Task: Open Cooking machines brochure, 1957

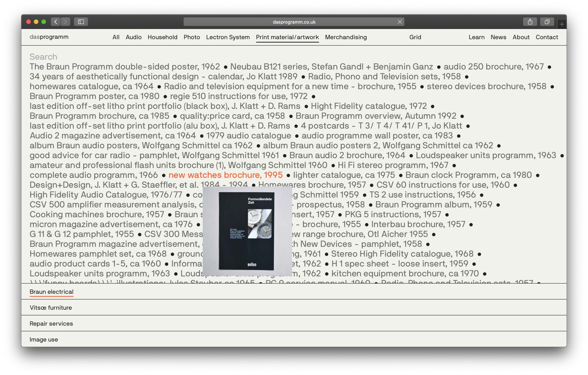Action: [97, 215]
